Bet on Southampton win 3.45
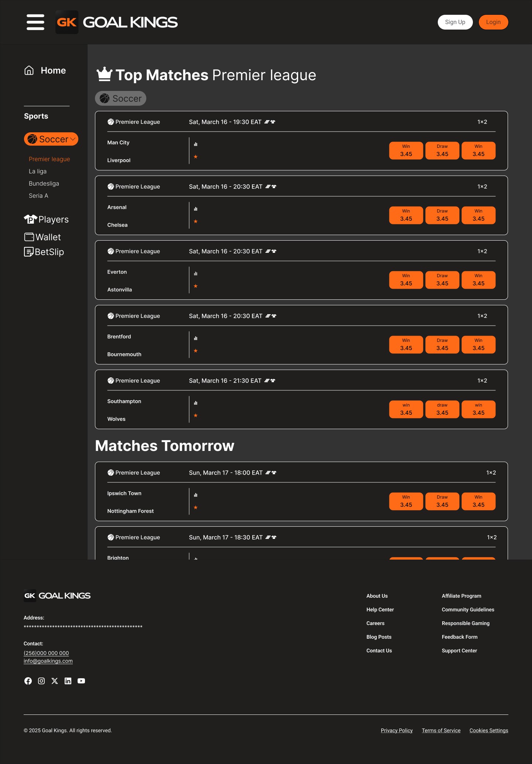The width and height of the screenshot is (532, 764). [406, 409]
